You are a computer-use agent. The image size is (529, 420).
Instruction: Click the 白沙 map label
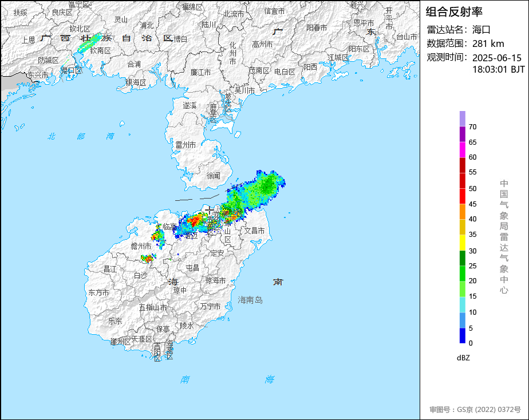point(140,275)
